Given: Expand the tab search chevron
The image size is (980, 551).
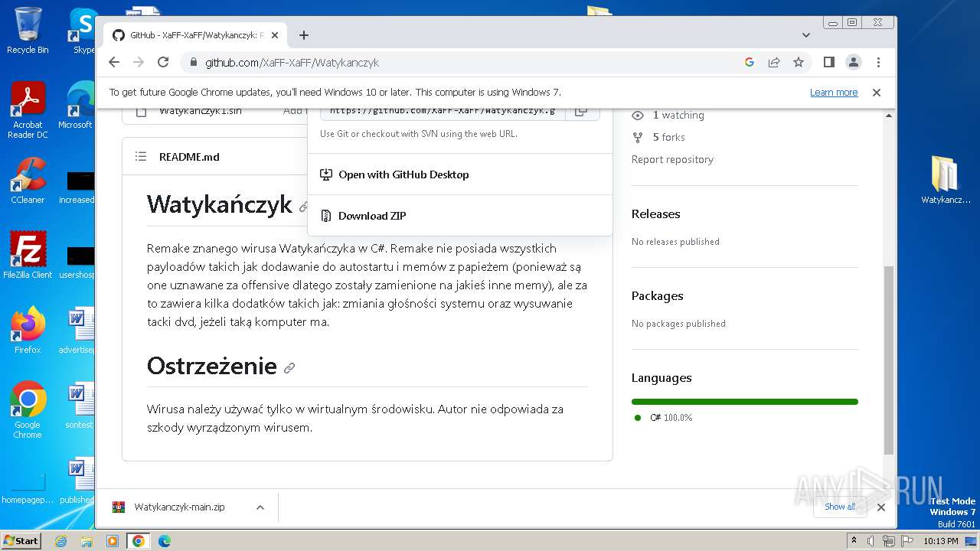Looking at the screenshot, I should pyautogui.click(x=806, y=35).
